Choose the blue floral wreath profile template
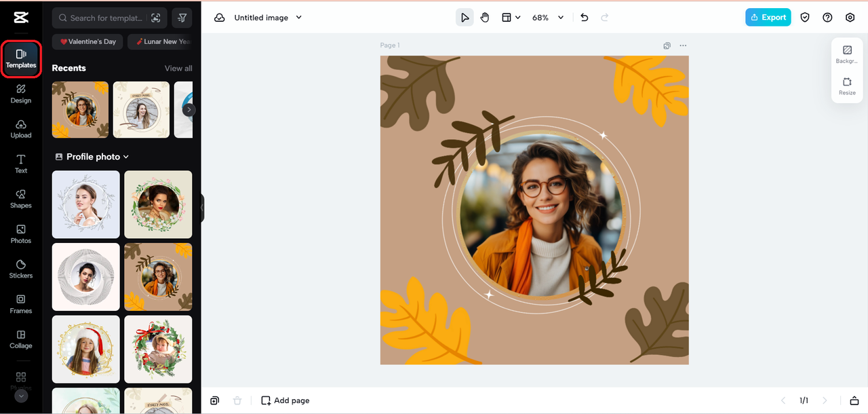868x414 pixels. [x=86, y=204]
